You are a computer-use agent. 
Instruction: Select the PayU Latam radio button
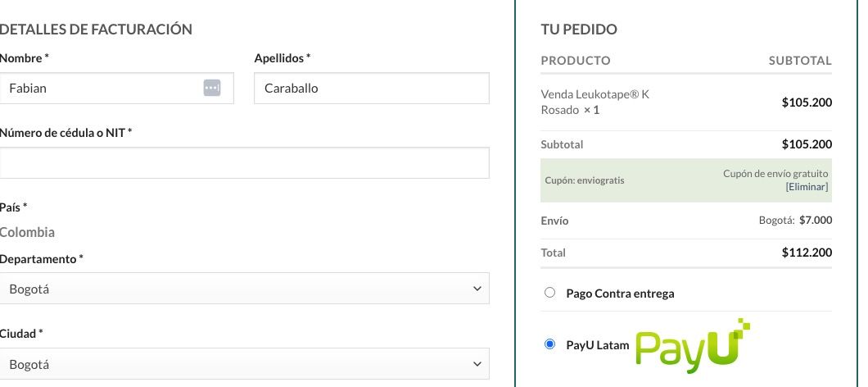click(x=549, y=344)
